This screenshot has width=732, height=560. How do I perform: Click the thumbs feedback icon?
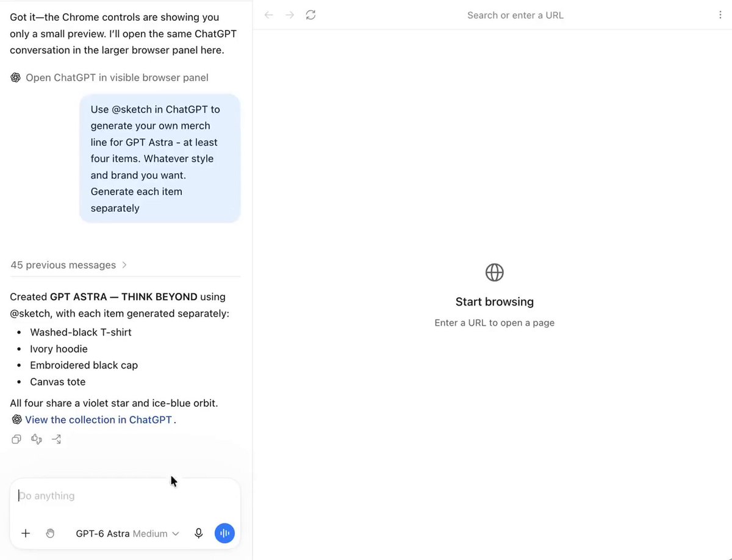click(x=37, y=439)
